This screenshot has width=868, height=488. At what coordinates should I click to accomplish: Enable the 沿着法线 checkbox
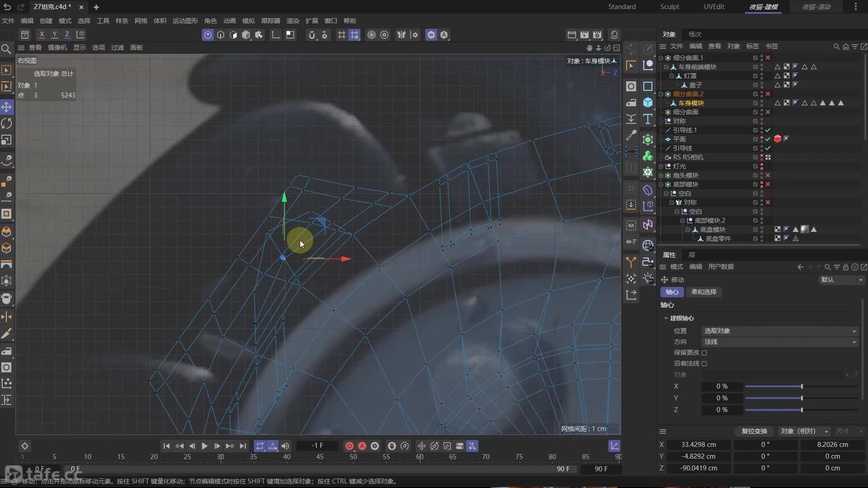pos(704,363)
